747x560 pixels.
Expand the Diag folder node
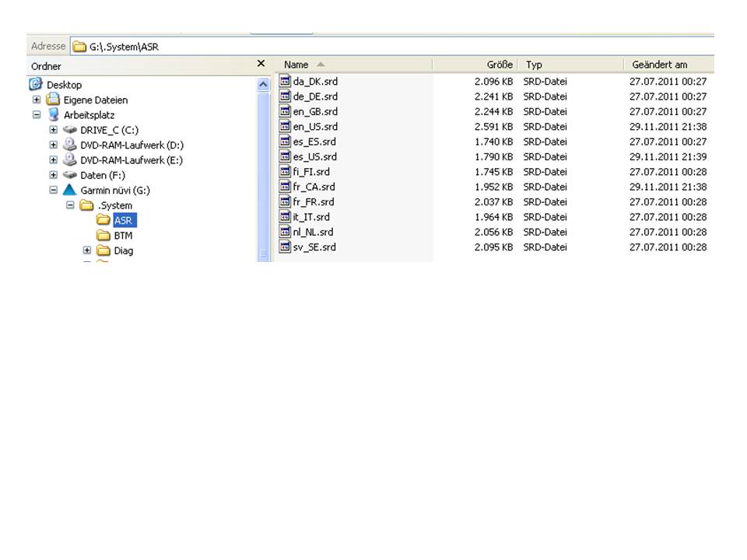click(86, 250)
